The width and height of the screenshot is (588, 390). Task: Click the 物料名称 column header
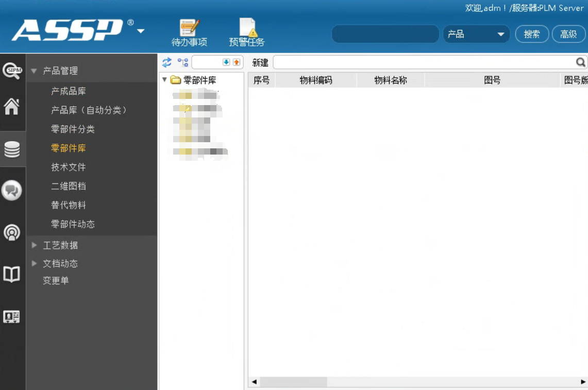[x=391, y=80]
